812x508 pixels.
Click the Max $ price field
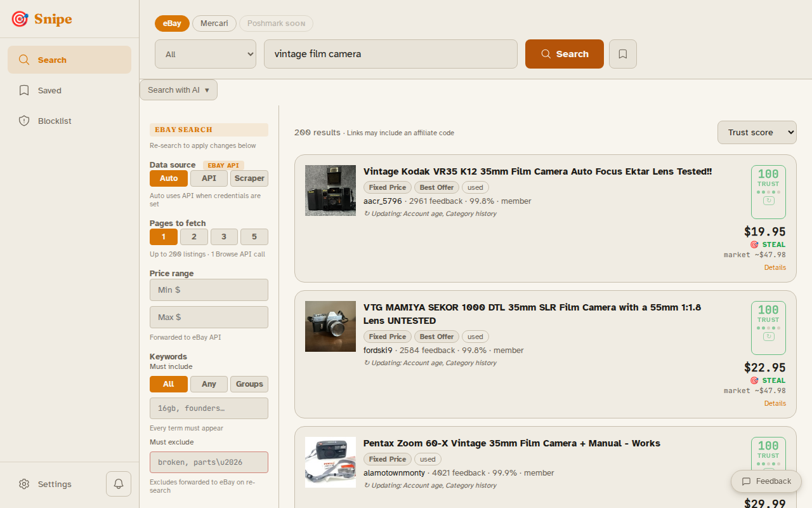[209, 317]
